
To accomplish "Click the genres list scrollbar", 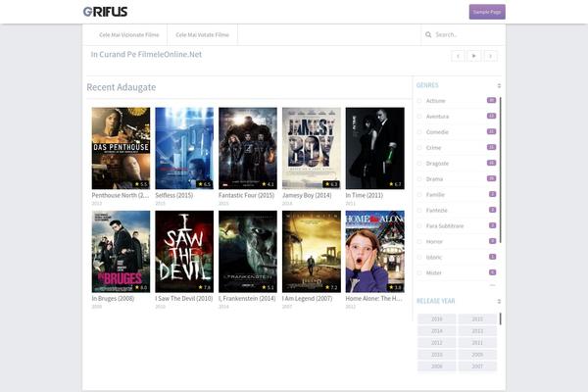I will tap(500, 170).
